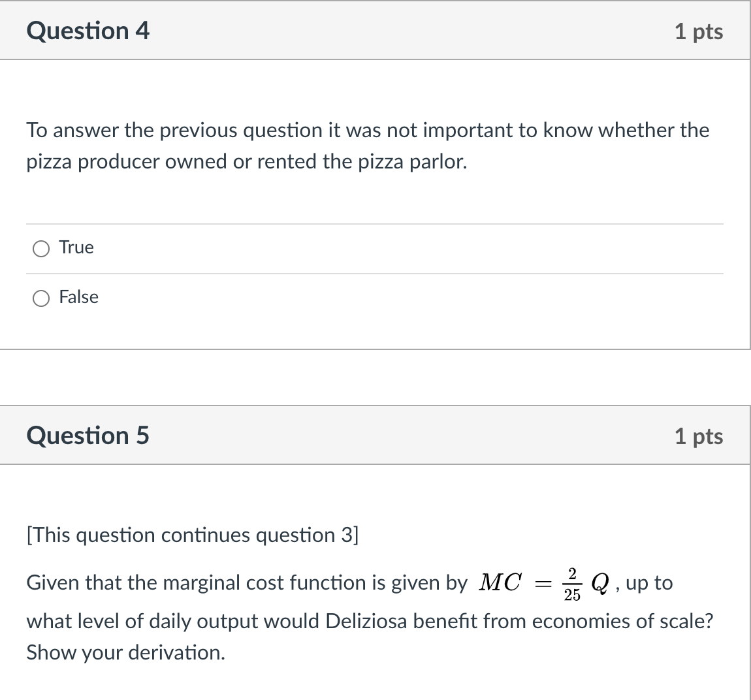The image size is (751, 700).
Task: Click the True answer label
Action: coord(76,247)
